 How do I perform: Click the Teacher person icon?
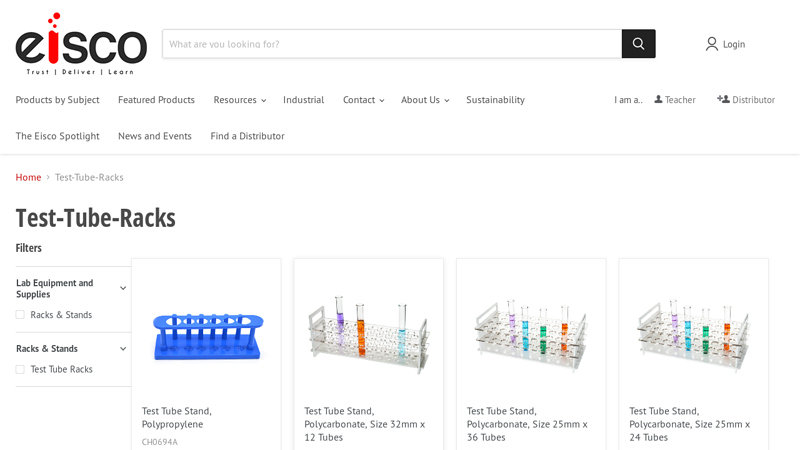pos(658,99)
